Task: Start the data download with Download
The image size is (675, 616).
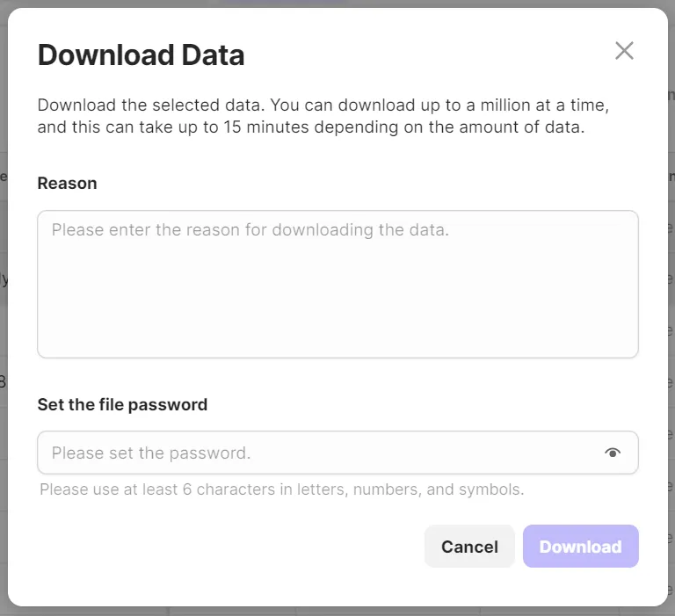Action: (x=580, y=547)
